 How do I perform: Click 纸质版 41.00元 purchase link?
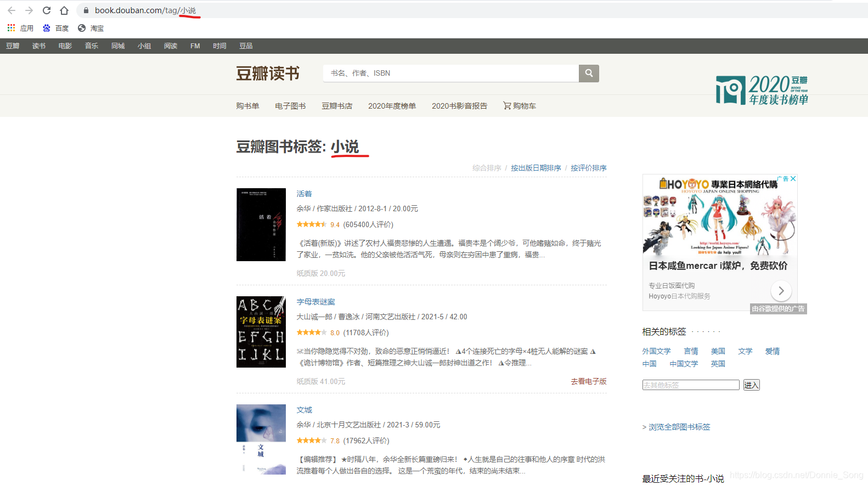tap(321, 381)
